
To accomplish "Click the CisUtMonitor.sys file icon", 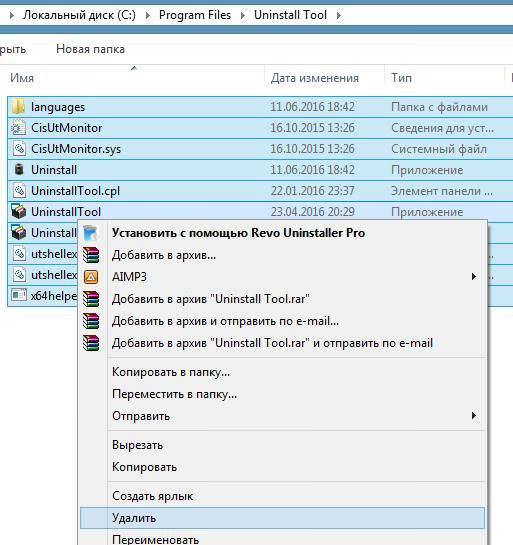I will [x=19, y=149].
